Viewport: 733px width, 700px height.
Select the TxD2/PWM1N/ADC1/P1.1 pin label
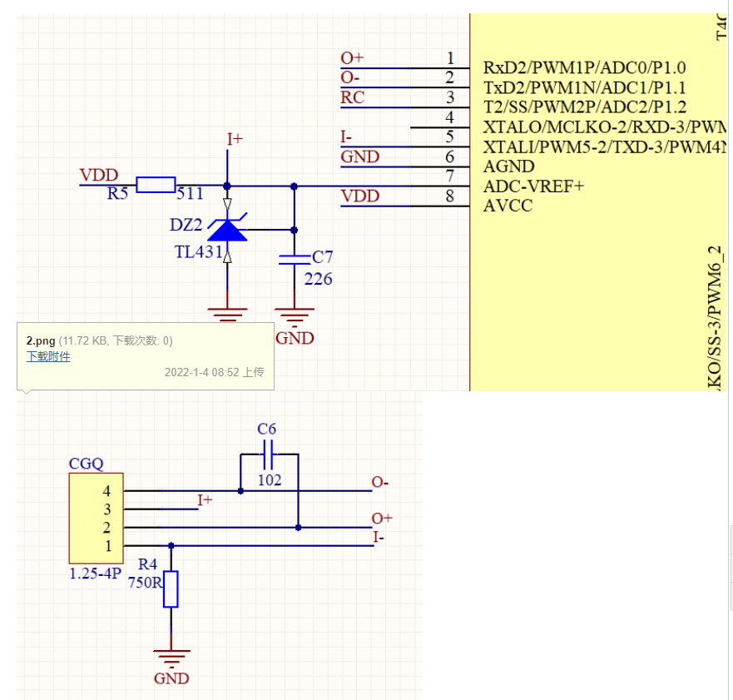pos(584,88)
